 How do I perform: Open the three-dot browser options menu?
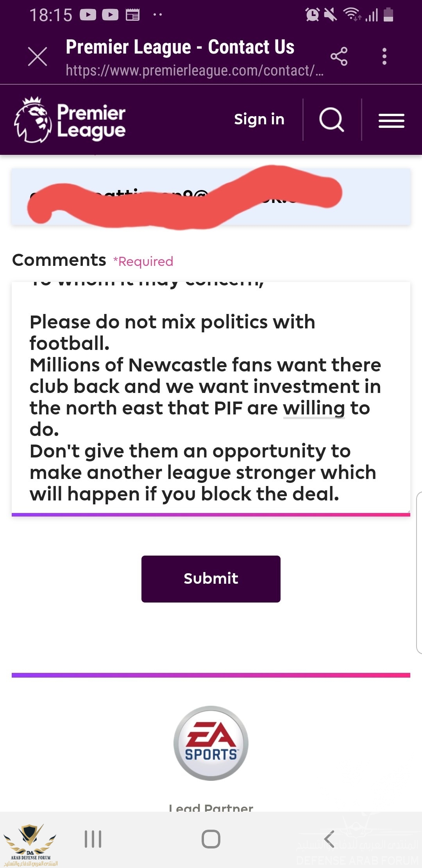384,57
